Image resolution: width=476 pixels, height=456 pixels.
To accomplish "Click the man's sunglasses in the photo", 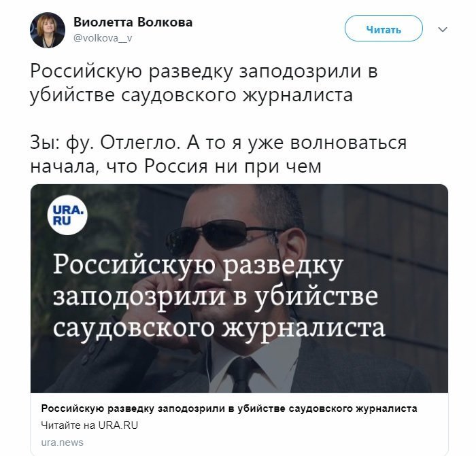I will (x=217, y=236).
